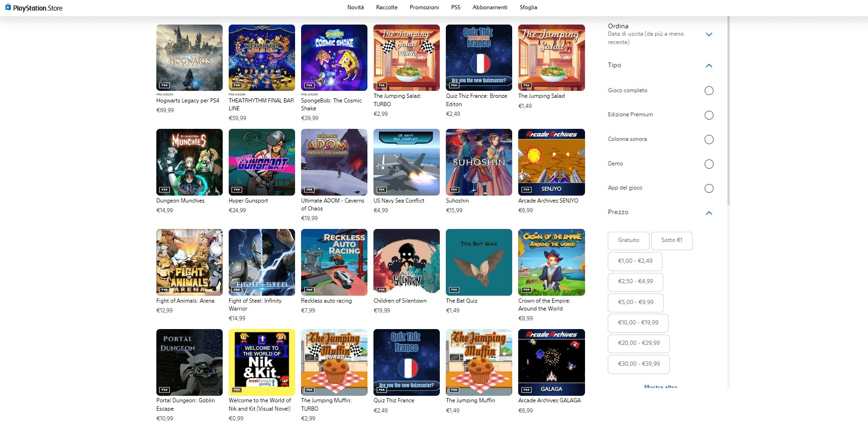Click the €69,99 Hogwarts Legacy price

[x=165, y=110]
